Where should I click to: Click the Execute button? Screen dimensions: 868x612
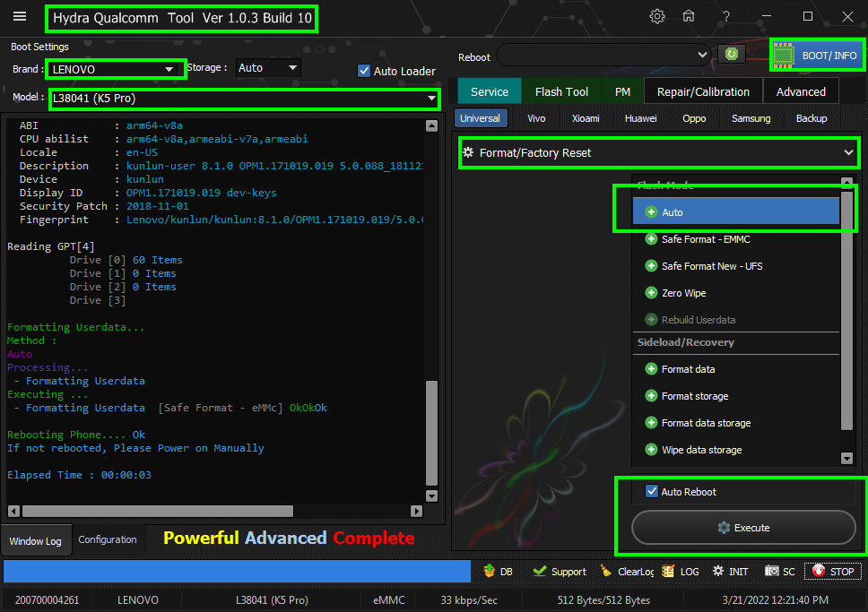pos(743,528)
